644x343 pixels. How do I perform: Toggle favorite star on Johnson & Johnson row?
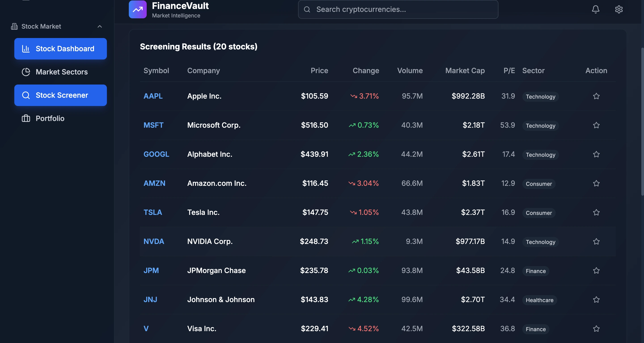point(596,299)
